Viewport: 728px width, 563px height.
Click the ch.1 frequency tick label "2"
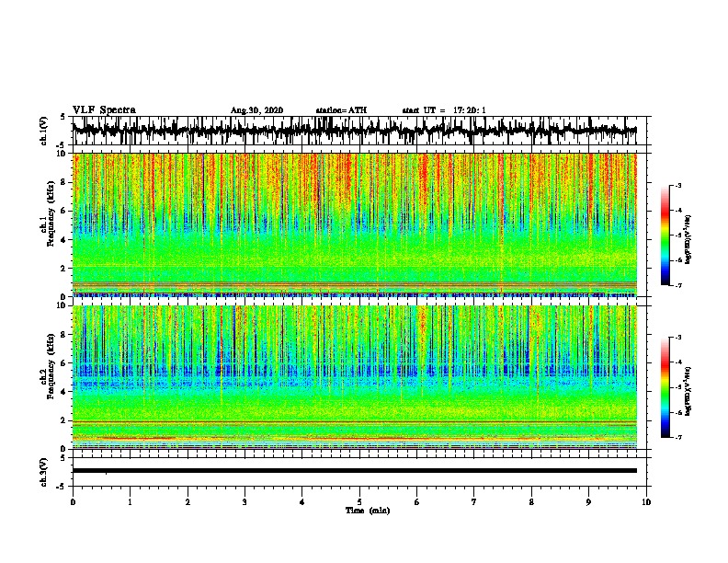(x=63, y=269)
